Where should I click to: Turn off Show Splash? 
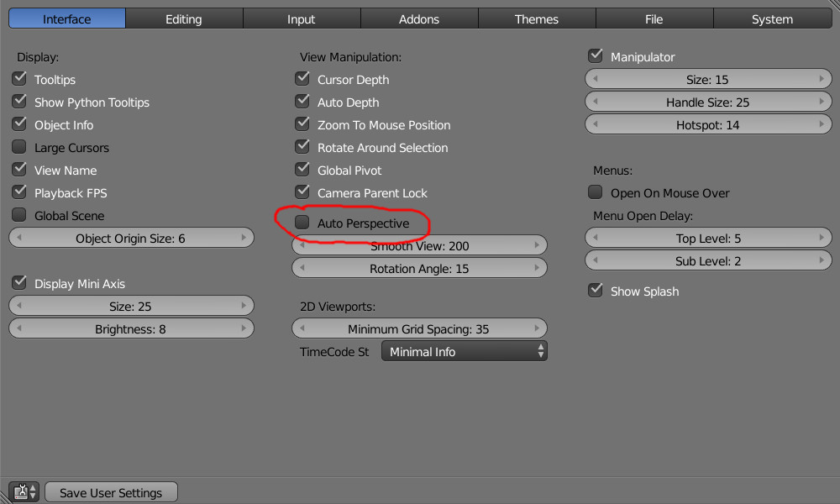click(x=596, y=291)
